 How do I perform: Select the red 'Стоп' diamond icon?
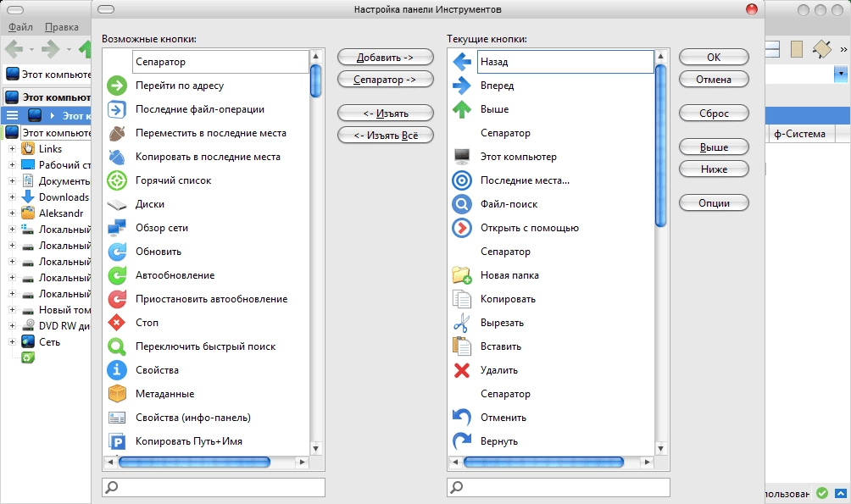[x=117, y=323]
